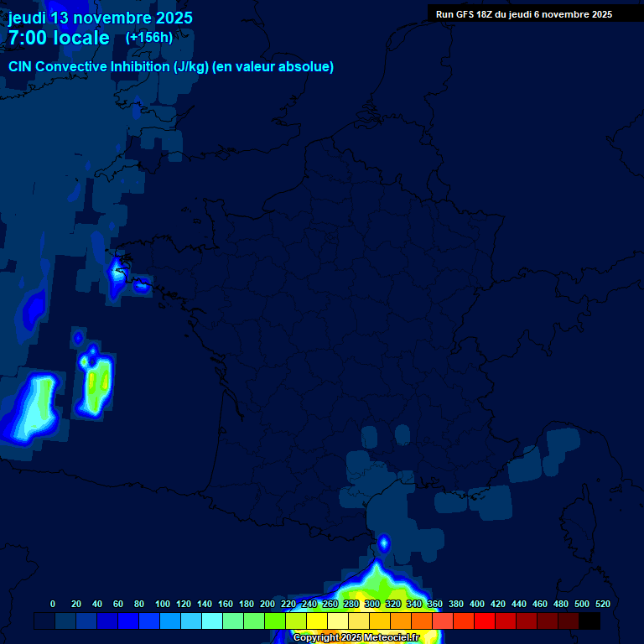
Task: Click the legend value '180'
Action: coord(247,604)
